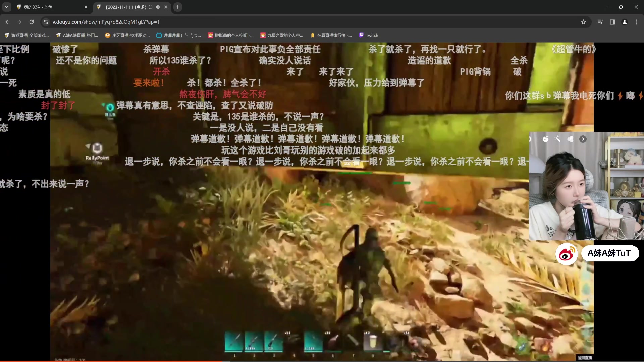Minimize the browser window
Image resolution: width=644 pixels, height=362 pixels.
tap(605, 7)
